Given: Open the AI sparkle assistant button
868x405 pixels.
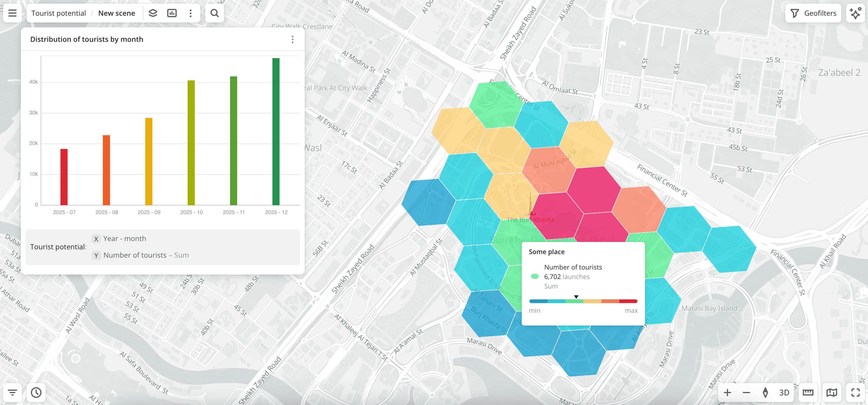Looking at the screenshot, I should (x=855, y=13).
